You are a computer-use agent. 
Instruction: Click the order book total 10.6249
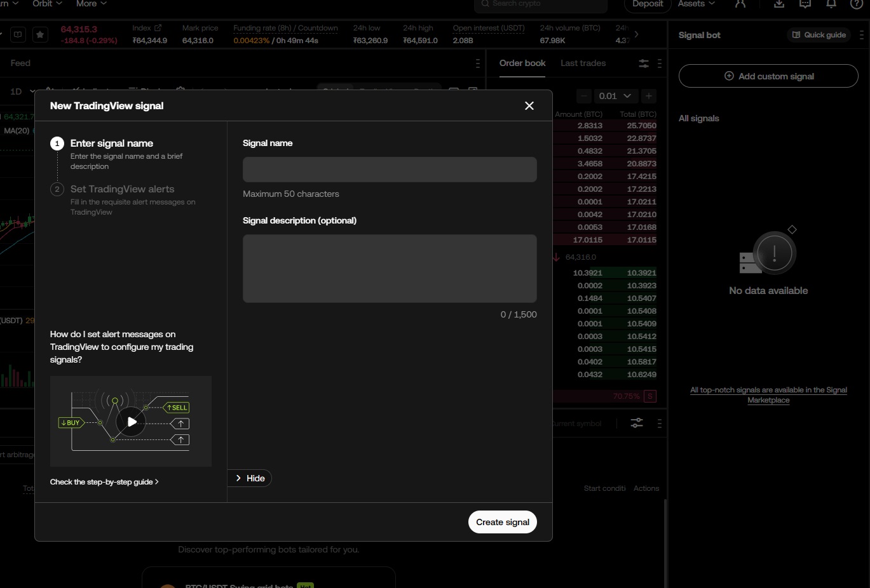pos(641,375)
